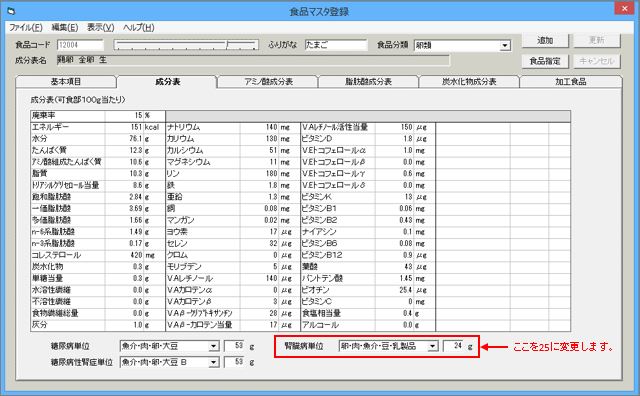
Task: Select the ビタミンB12 value cell
Action: [394, 255]
